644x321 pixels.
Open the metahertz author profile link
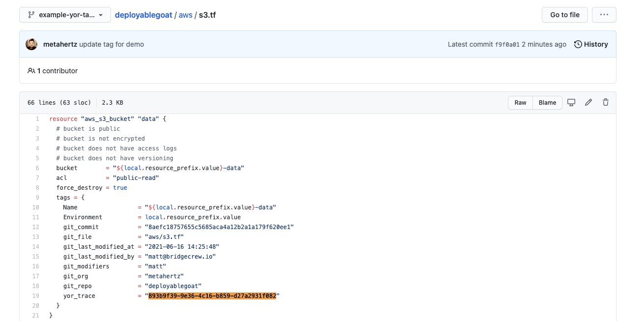(x=60, y=44)
